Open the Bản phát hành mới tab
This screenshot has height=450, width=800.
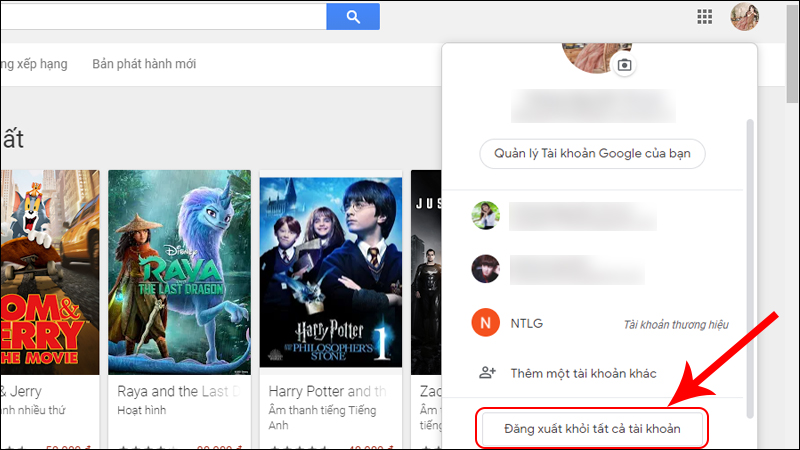144,64
